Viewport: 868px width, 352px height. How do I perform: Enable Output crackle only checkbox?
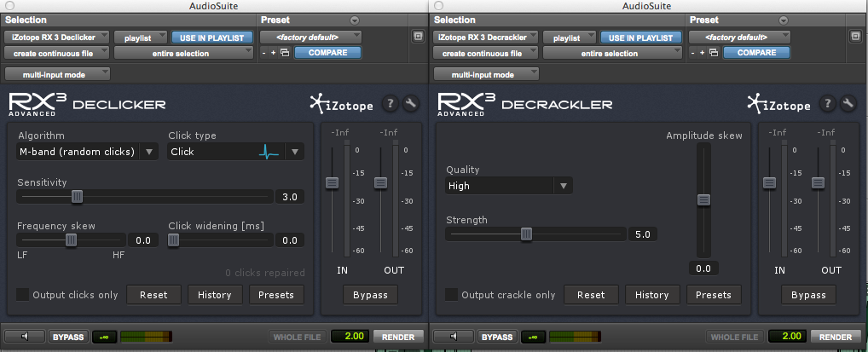pos(452,294)
